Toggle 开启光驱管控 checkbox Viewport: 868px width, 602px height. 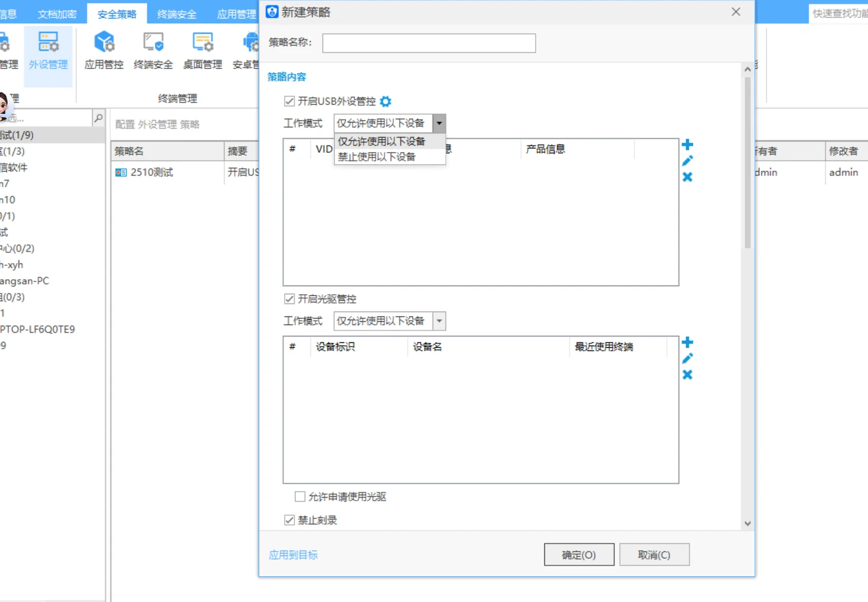[x=289, y=299]
